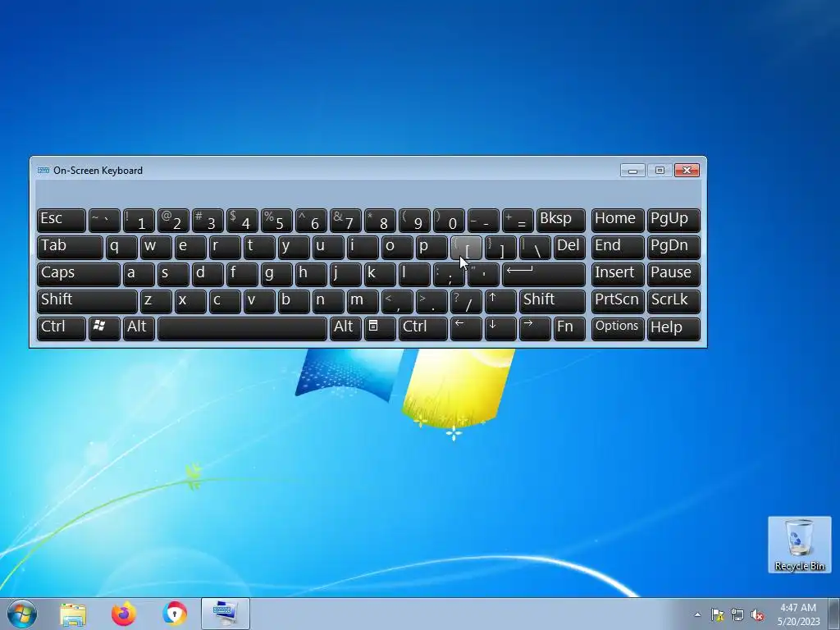Image resolution: width=840 pixels, height=630 pixels.
Task: Click the up arrow key
Action: pos(500,302)
